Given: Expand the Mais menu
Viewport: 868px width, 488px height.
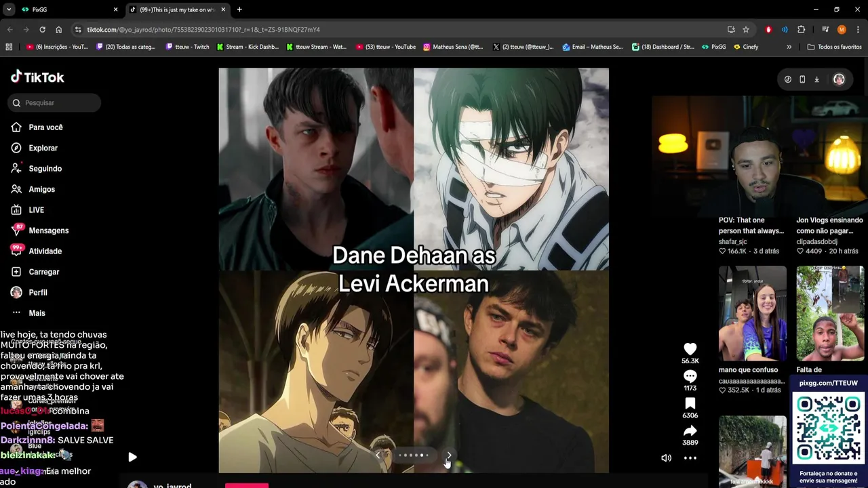Looking at the screenshot, I should (x=37, y=313).
